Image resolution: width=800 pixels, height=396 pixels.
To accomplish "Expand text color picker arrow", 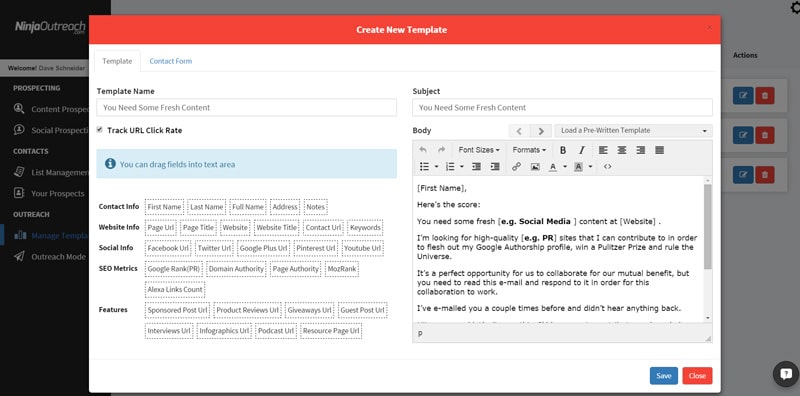I will [565, 166].
